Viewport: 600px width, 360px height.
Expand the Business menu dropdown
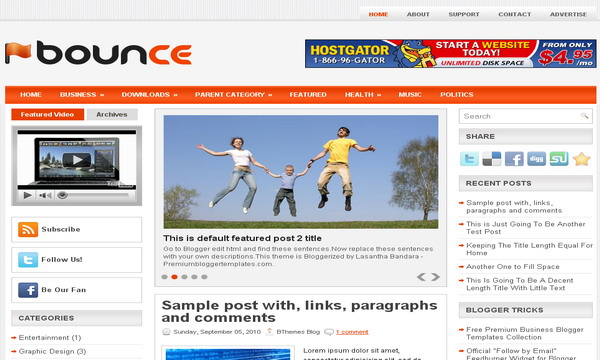tap(82, 94)
